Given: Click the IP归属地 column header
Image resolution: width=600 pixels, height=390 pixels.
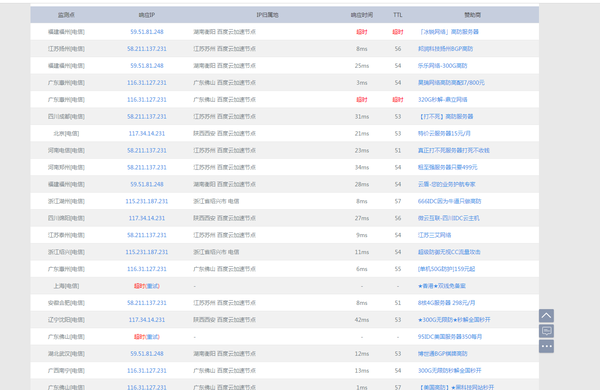Looking at the screenshot, I should point(267,15).
